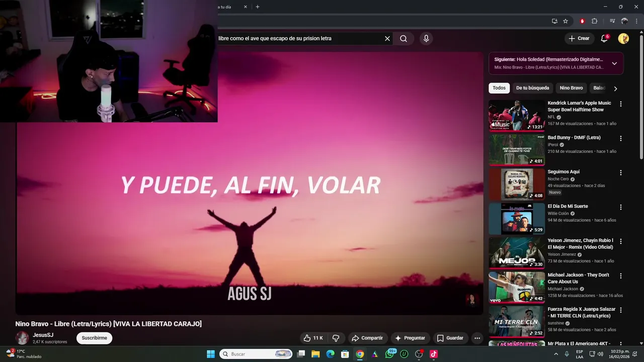Open the Chrome profile avatar
The image size is (644, 362).
point(624,21)
